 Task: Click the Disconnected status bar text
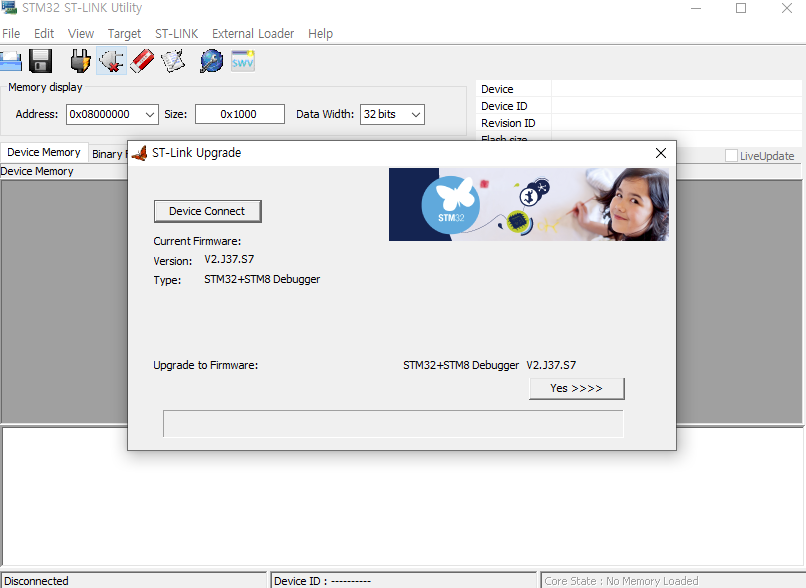click(36, 581)
